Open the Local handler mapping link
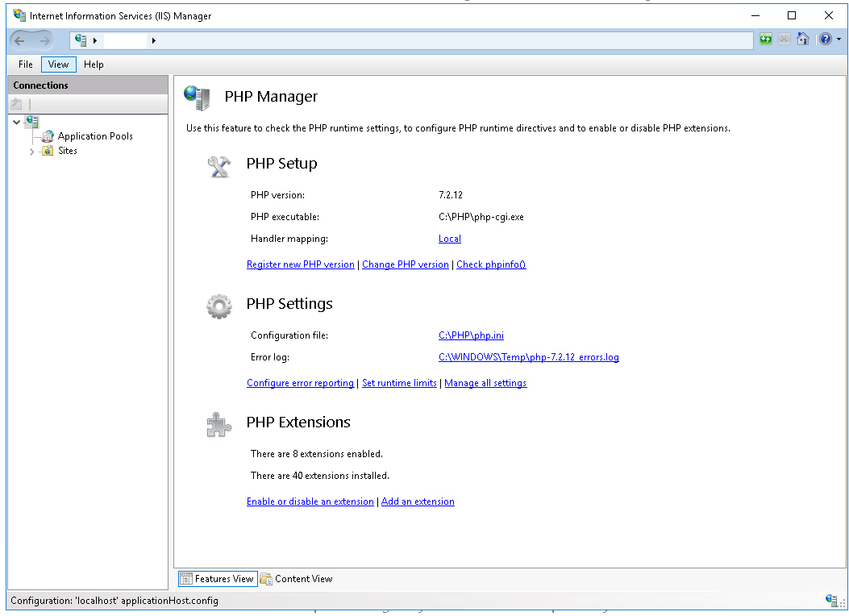 pyautogui.click(x=450, y=239)
